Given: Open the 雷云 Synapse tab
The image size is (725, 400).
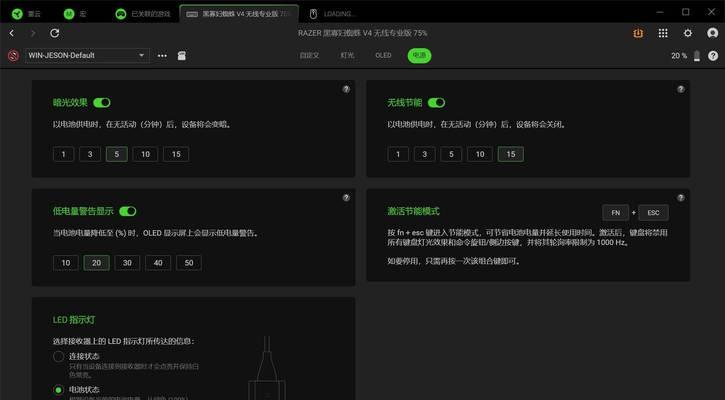Looking at the screenshot, I should pos(27,14).
